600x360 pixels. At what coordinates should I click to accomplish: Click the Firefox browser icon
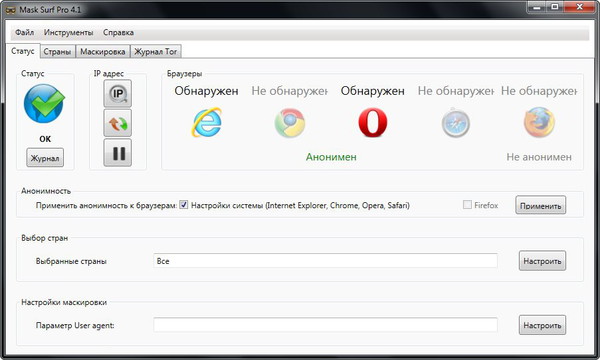pyautogui.click(x=539, y=122)
